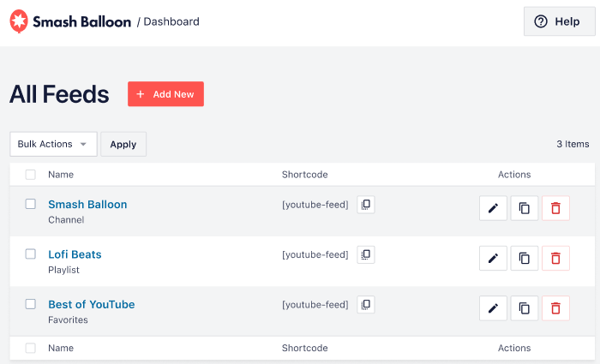Image resolution: width=600 pixels, height=364 pixels.
Task: Duplicate the Best of YouTube feed
Action: 525,308
